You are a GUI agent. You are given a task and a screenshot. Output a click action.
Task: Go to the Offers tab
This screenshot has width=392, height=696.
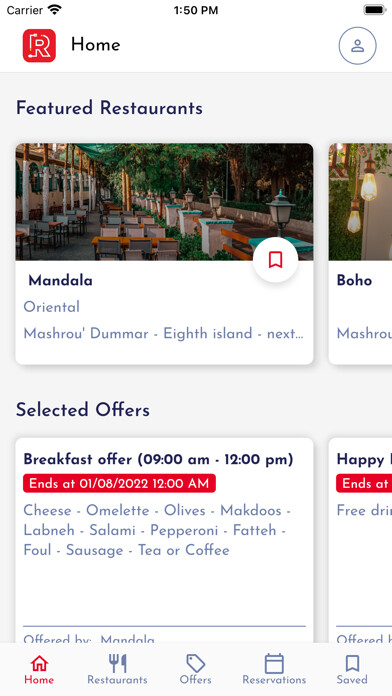tap(195, 669)
